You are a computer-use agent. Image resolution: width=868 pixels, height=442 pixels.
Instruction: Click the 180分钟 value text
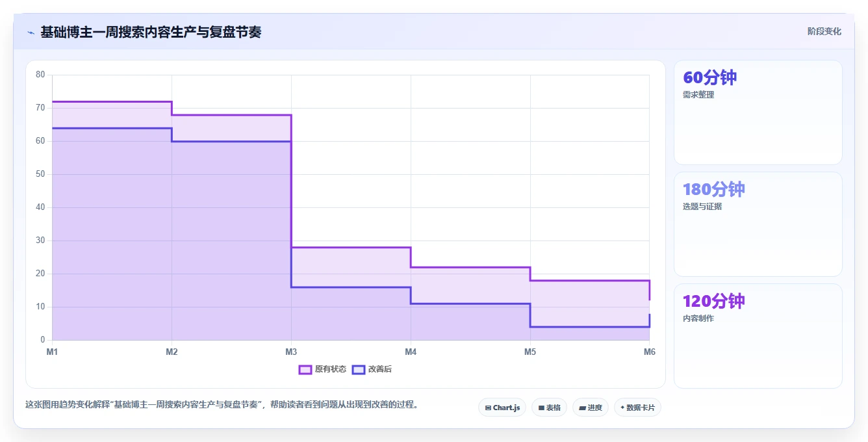713,190
